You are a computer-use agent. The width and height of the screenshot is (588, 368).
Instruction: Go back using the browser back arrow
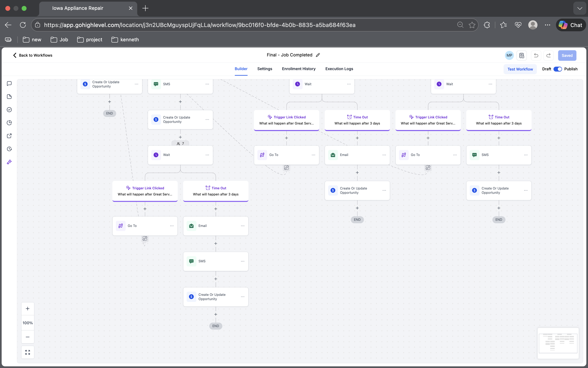[x=8, y=25]
